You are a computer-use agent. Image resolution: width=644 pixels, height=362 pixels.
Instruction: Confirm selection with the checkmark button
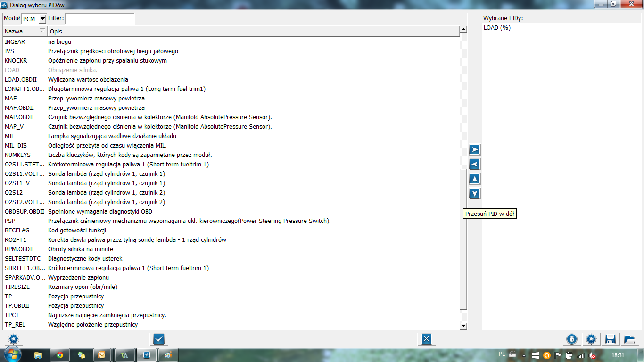[x=158, y=339]
